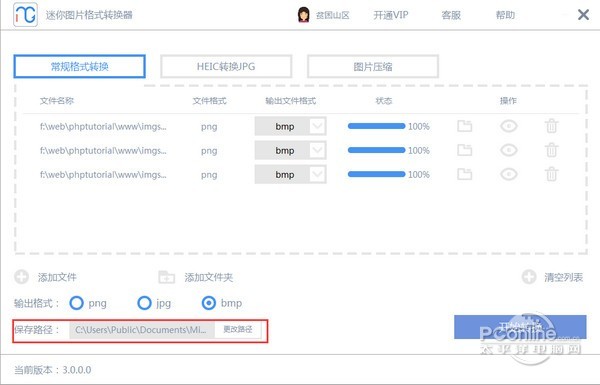Click the 添加文件夹 folder icon
The width and height of the screenshot is (600, 385).
point(166,277)
